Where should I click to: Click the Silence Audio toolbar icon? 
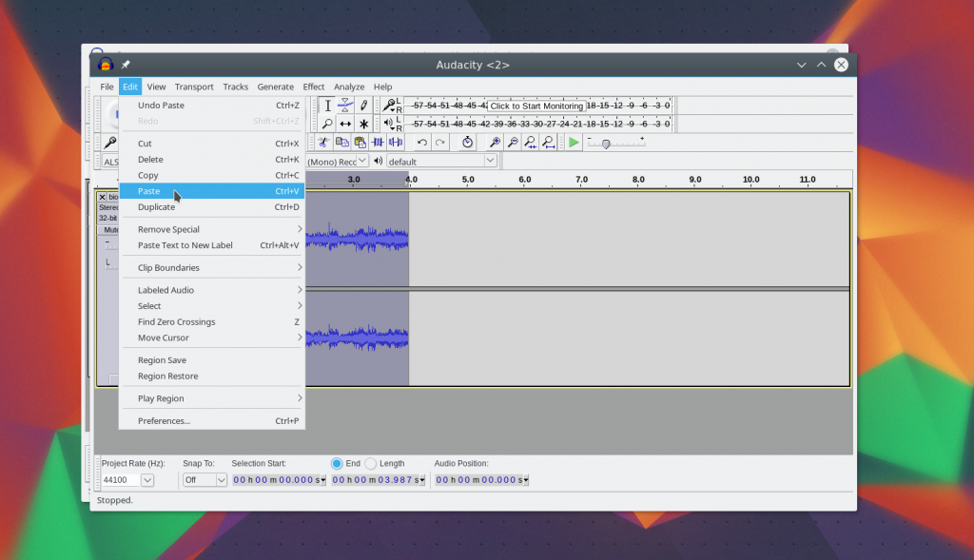click(396, 143)
